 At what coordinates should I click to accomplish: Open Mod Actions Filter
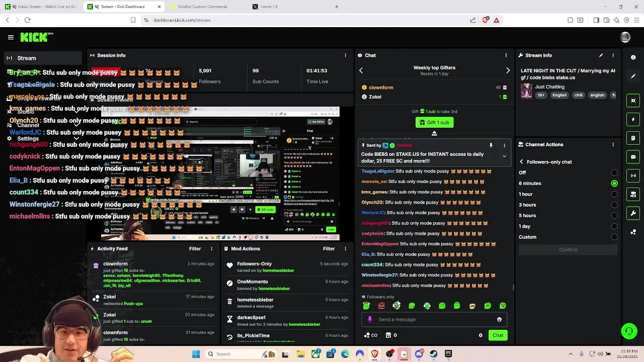tap(329, 248)
